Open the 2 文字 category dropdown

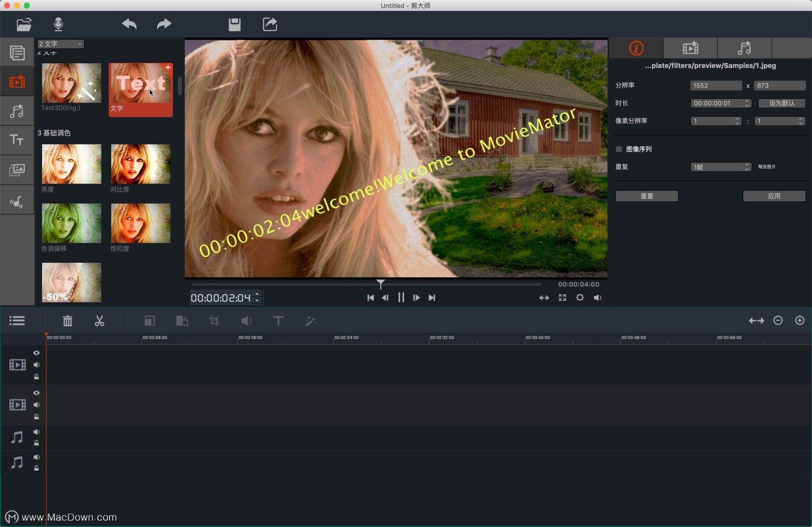click(x=60, y=43)
